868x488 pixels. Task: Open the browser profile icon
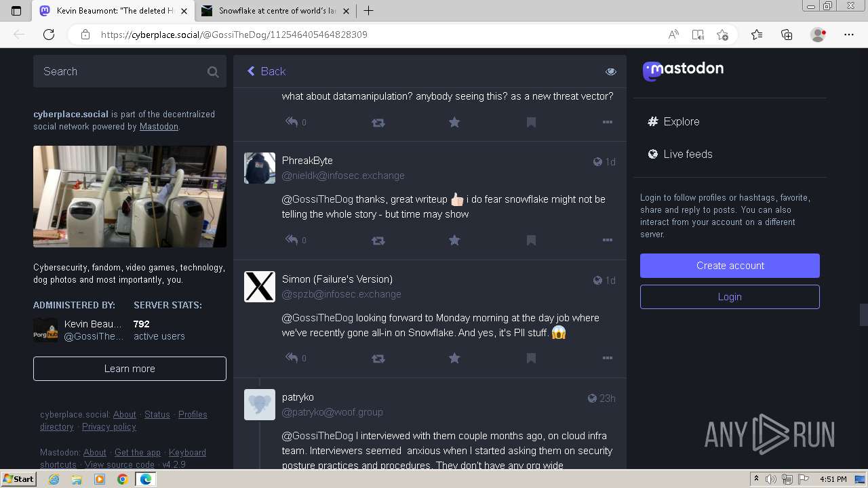point(818,35)
